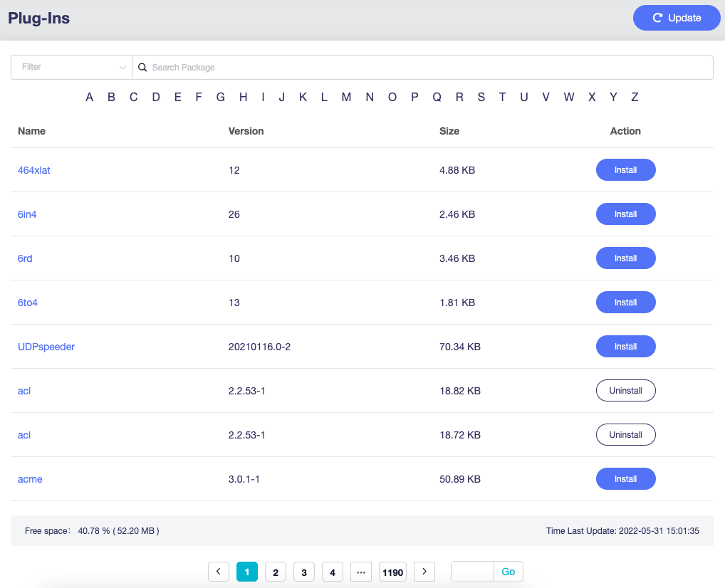Click the Update button

pos(677,18)
